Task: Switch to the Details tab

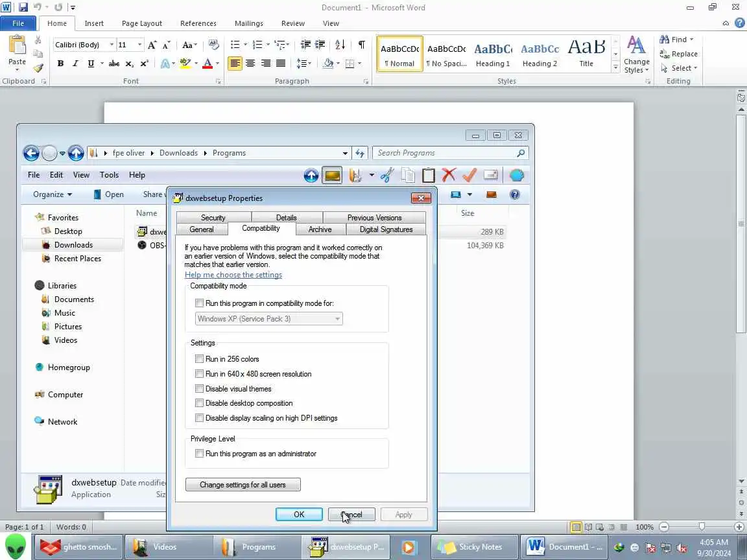Action: click(287, 218)
